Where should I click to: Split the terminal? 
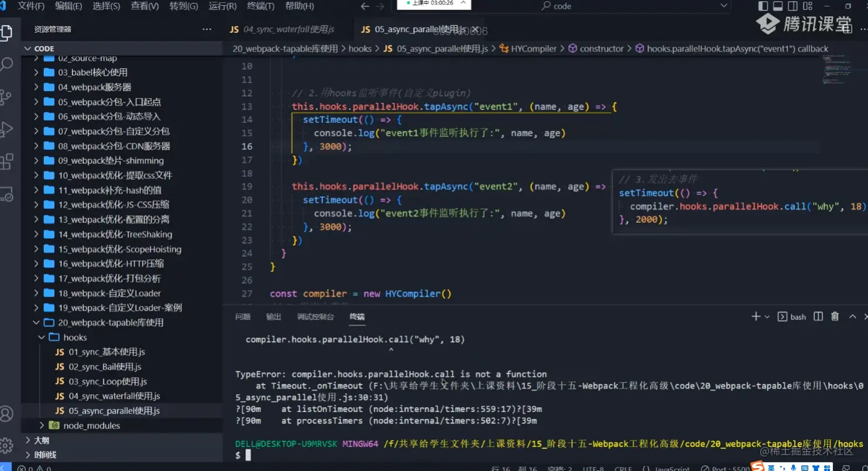click(x=818, y=317)
